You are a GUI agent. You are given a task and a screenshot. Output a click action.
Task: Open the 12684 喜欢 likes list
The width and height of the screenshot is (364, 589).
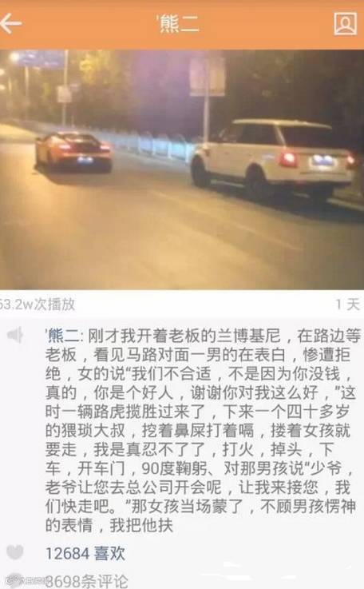(85, 553)
